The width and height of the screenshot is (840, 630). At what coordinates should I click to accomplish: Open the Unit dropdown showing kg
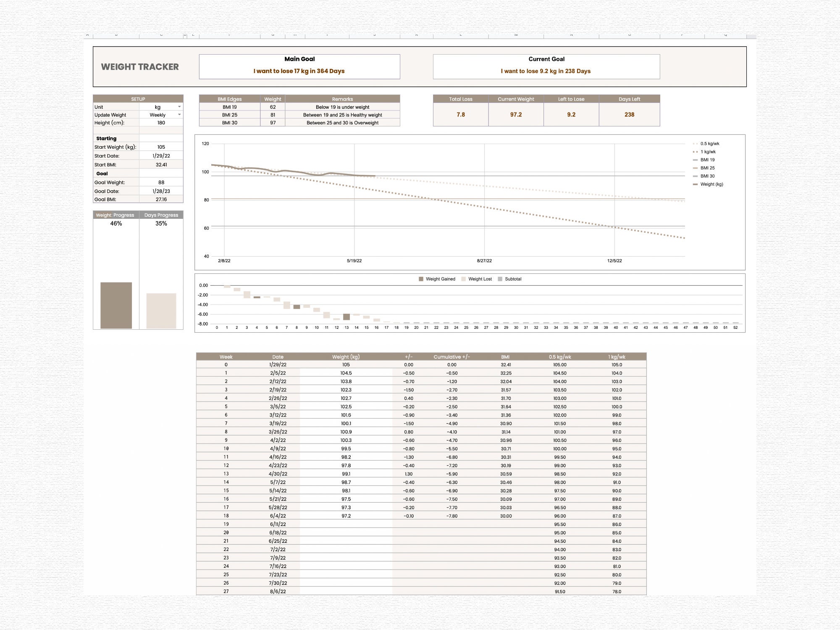[181, 107]
